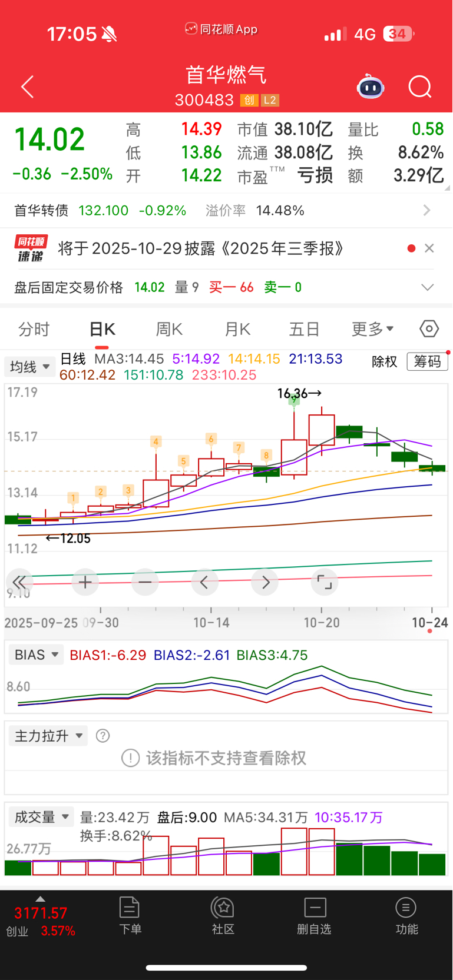The height and width of the screenshot is (980, 453).
Task: Tap the BIAS1:-6.29 value label
Action: 108,655
